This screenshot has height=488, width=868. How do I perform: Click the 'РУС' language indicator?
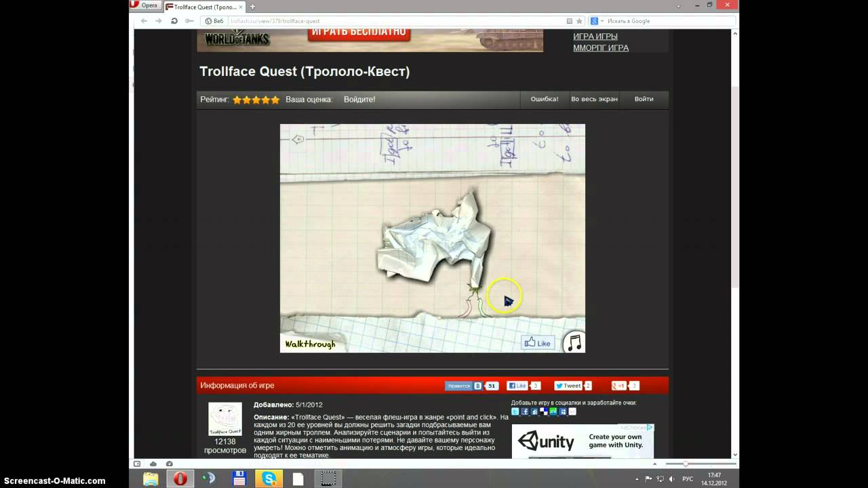coord(688,479)
